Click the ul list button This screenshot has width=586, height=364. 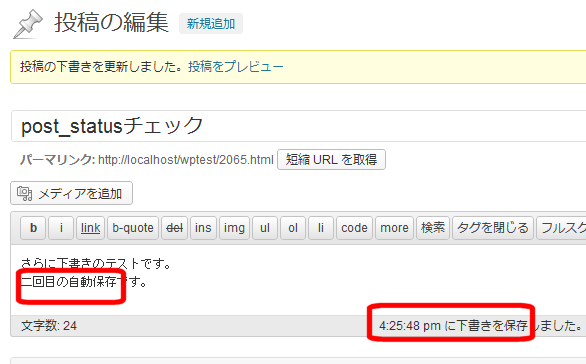tap(265, 228)
